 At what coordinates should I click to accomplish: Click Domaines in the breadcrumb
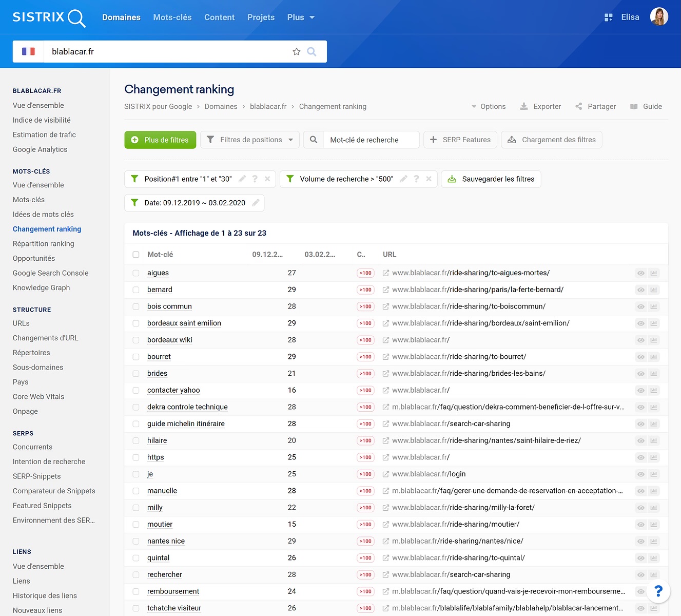point(221,106)
